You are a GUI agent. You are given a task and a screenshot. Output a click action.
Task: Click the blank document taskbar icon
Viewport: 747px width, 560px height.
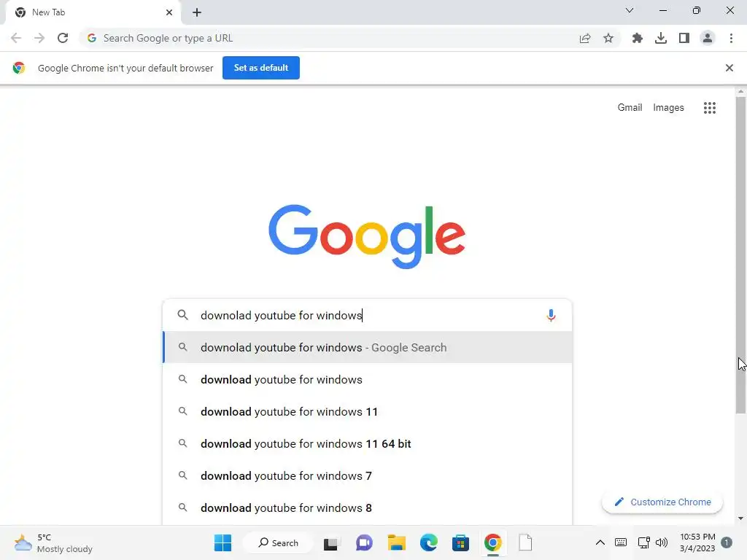click(x=525, y=542)
